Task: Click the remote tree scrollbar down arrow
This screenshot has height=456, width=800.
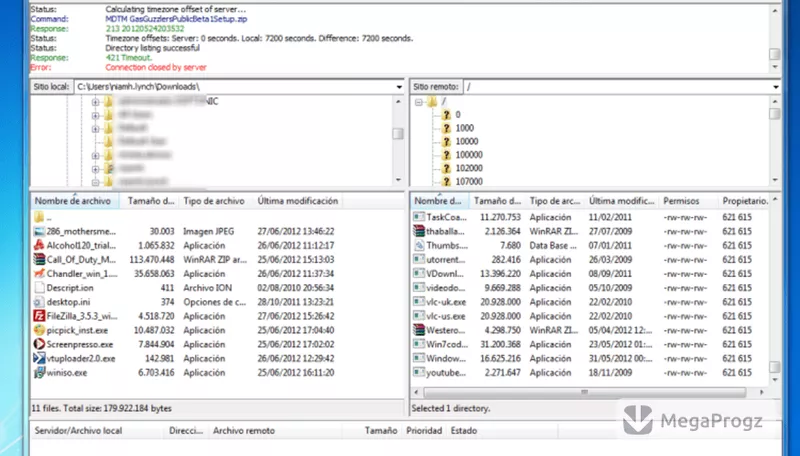Action: [x=775, y=180]
